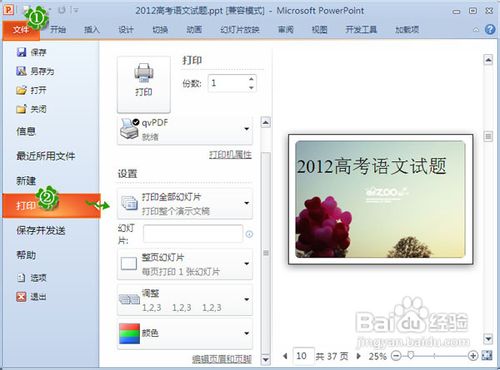Switch to the View (视图) tab
The width and height of the screenshot is (500, 370).
(319, 30)
